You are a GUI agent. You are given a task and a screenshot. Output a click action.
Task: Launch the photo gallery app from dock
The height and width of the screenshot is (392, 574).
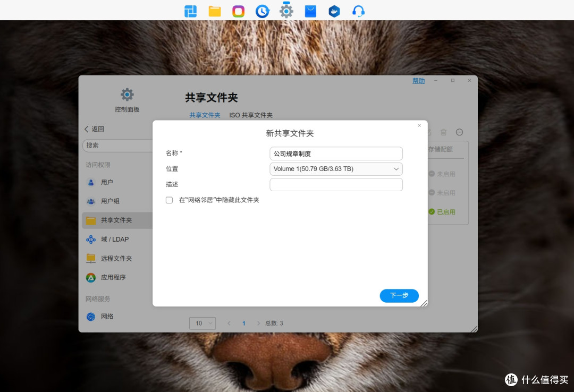(x=238, y=11)
